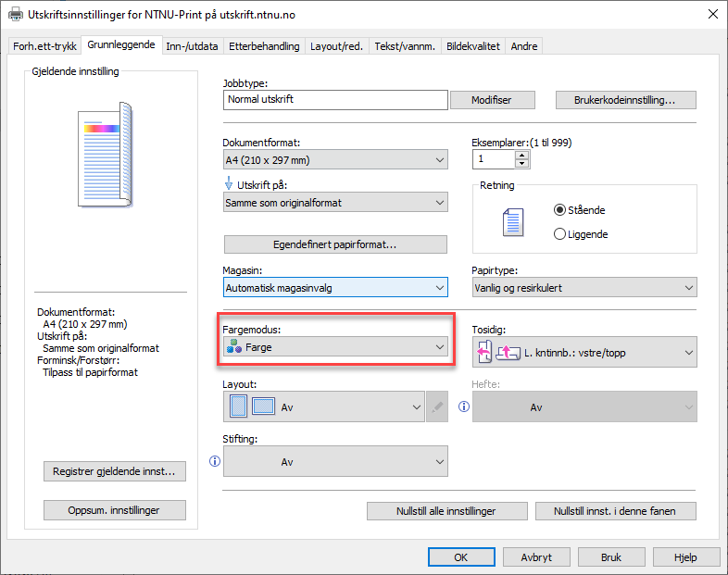The image size is (728, 575).
Task: Click the Utskrift på blue arrow icon
Action: tap(229, 184)
